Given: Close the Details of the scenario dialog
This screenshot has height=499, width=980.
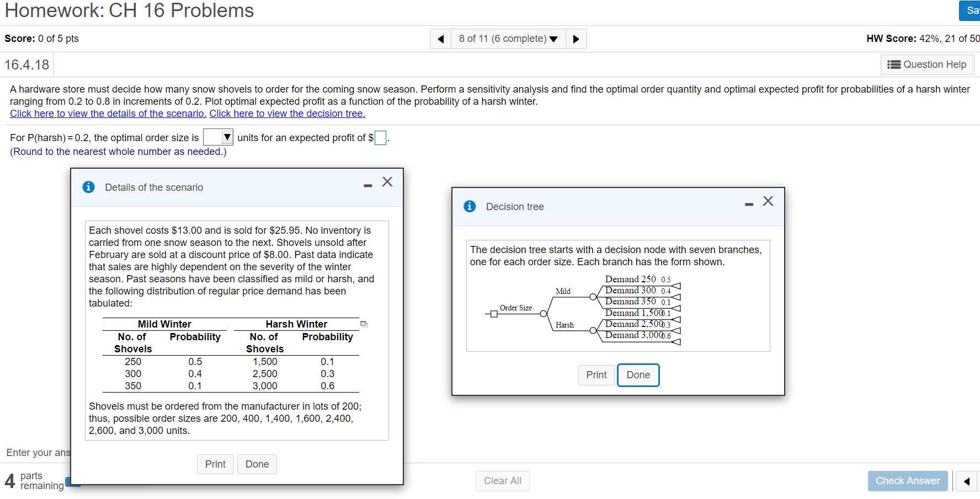Looking at the screenshot, I should click(x=387, y=181).
